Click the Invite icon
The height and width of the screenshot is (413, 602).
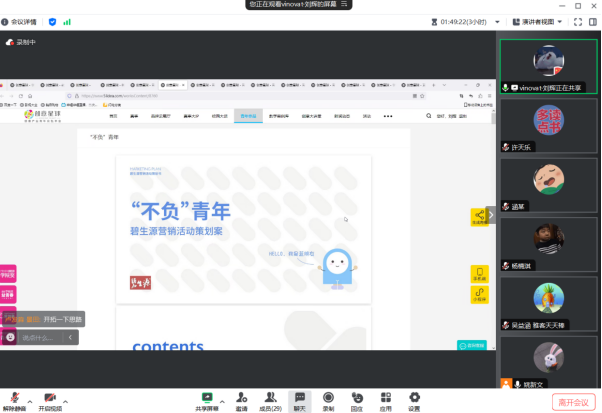(x=242, y=397)
